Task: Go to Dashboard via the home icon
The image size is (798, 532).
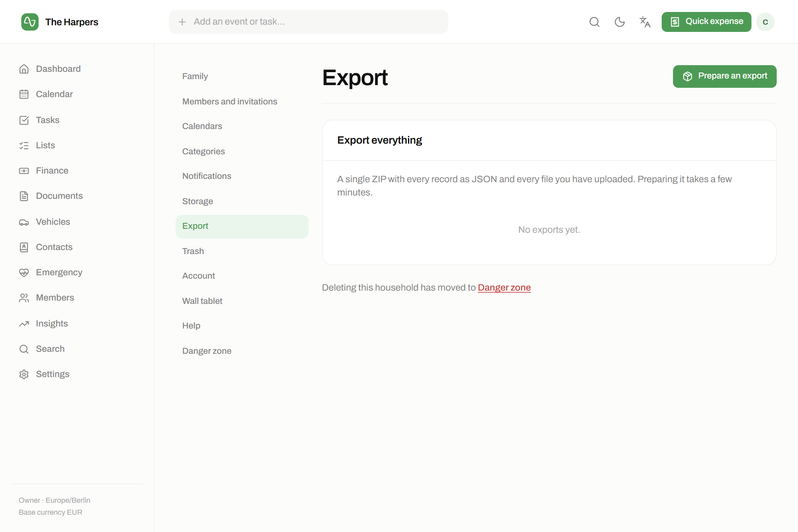Action: pyautogui.click(x=24, y=69)
